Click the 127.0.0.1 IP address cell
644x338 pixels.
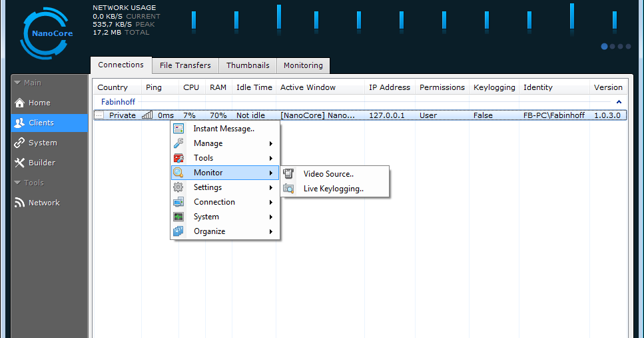pyautogui.click(x=386, y=115)
